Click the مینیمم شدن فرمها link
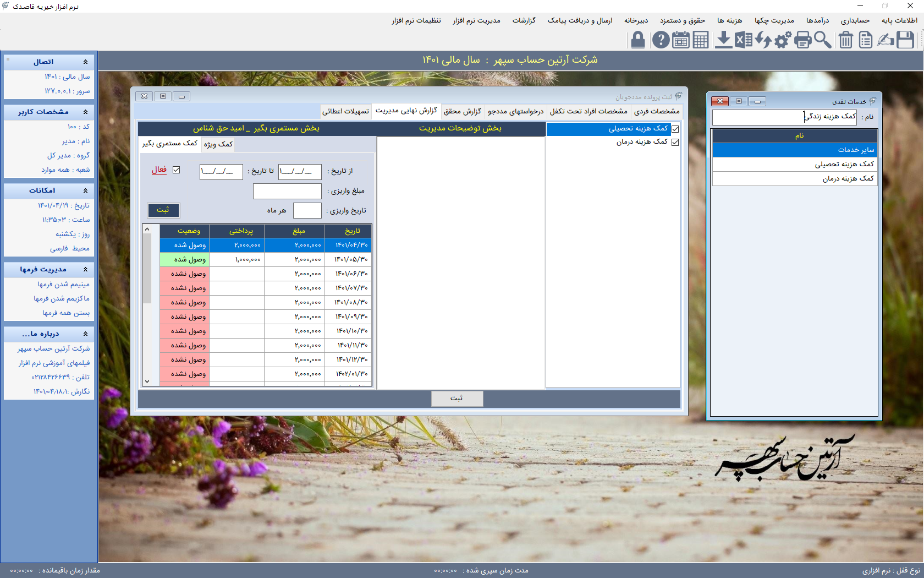This screenshot has height=578, width=924. [x=63, y=285]
